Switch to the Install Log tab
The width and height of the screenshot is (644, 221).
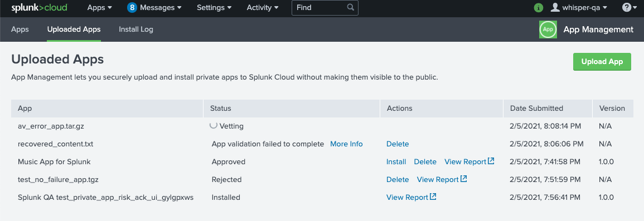click(x=136, y=30)
